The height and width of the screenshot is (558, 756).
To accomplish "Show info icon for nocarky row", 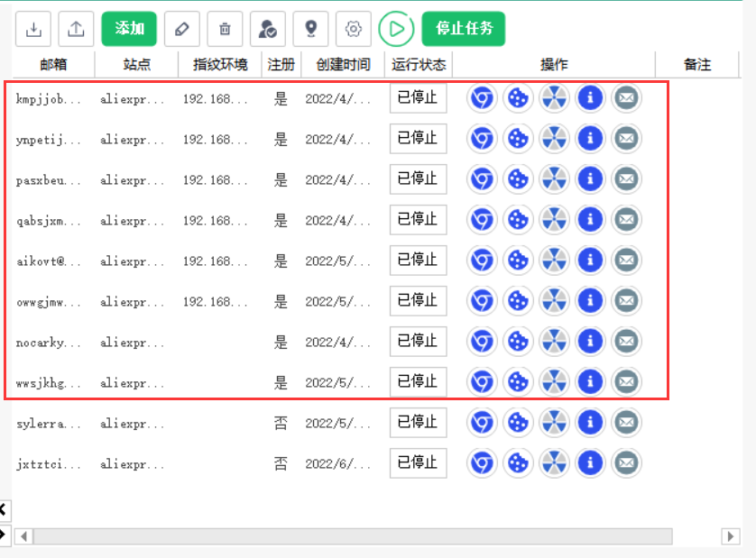I will [590, 341].
